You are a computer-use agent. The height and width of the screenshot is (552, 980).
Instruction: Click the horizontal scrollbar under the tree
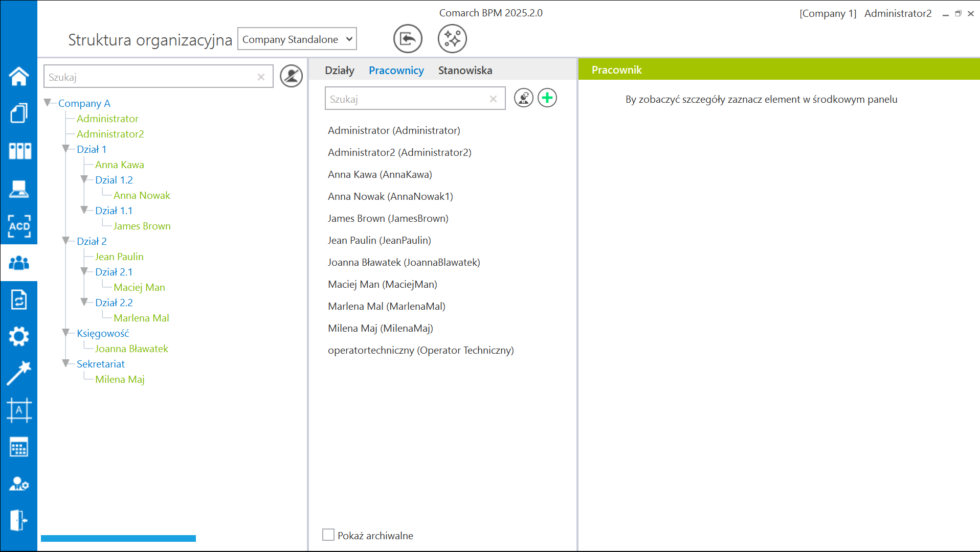118,538
